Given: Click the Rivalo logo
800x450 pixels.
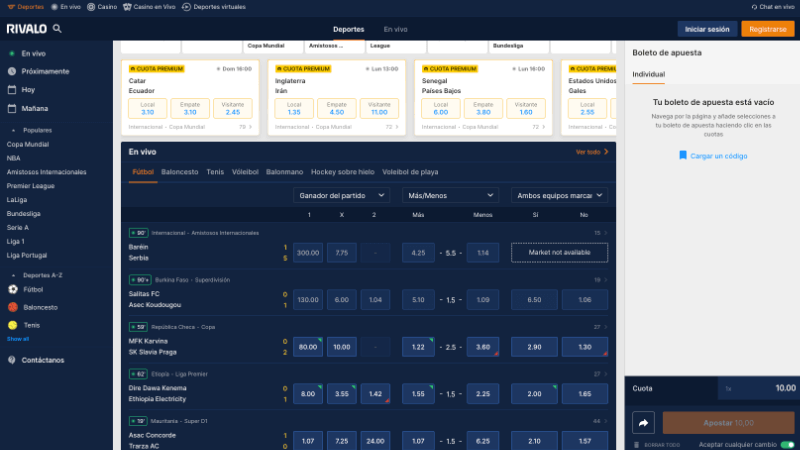Looking at the screenshot, I should (27, 29).
